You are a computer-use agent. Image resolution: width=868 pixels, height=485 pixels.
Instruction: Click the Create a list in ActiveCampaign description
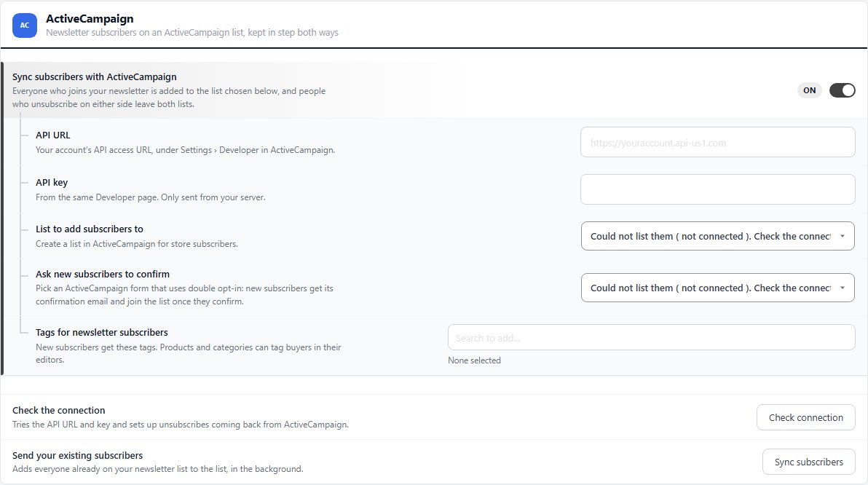point(137,244)
